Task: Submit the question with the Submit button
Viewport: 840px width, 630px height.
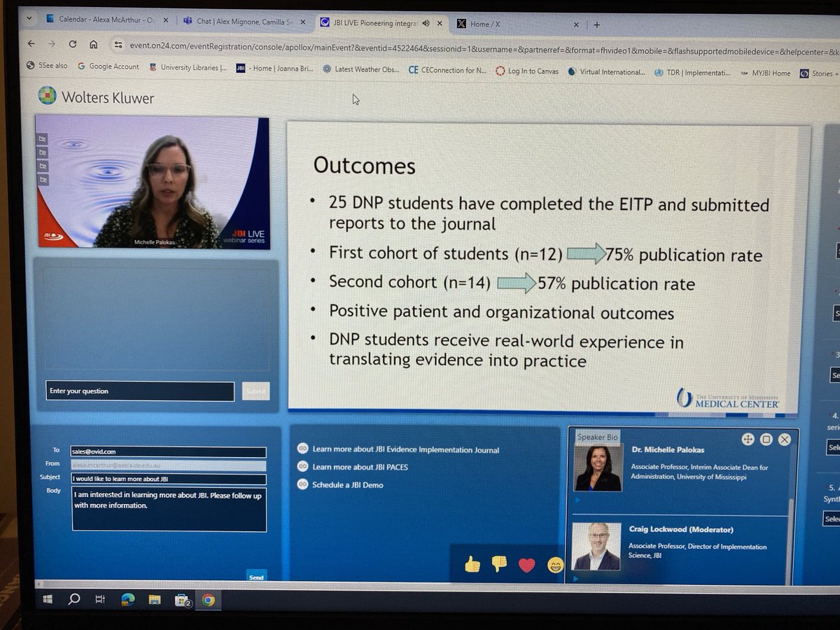Action: pyautogui.click(x=255, y=391)
